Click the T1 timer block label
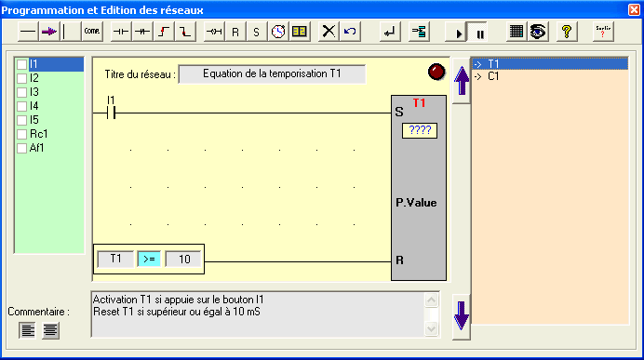This screenshot has width=644, height=360. click(x=419, y=102)
